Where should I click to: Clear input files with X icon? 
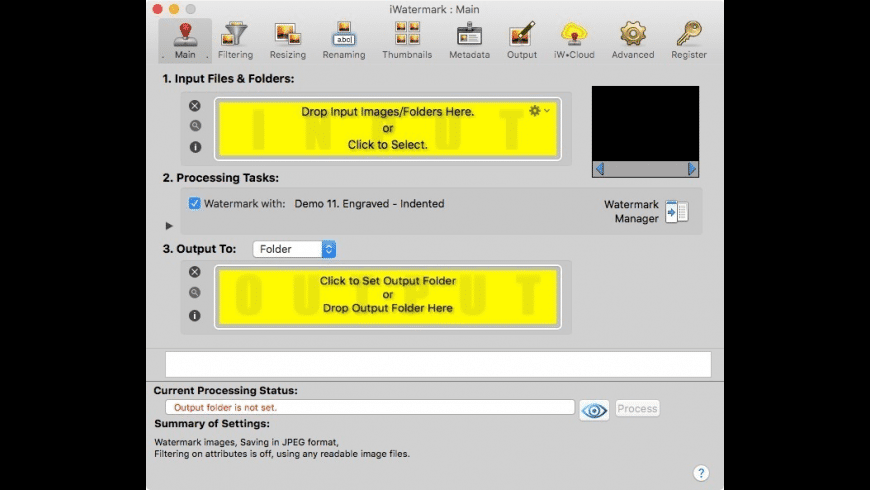point(194,105)
